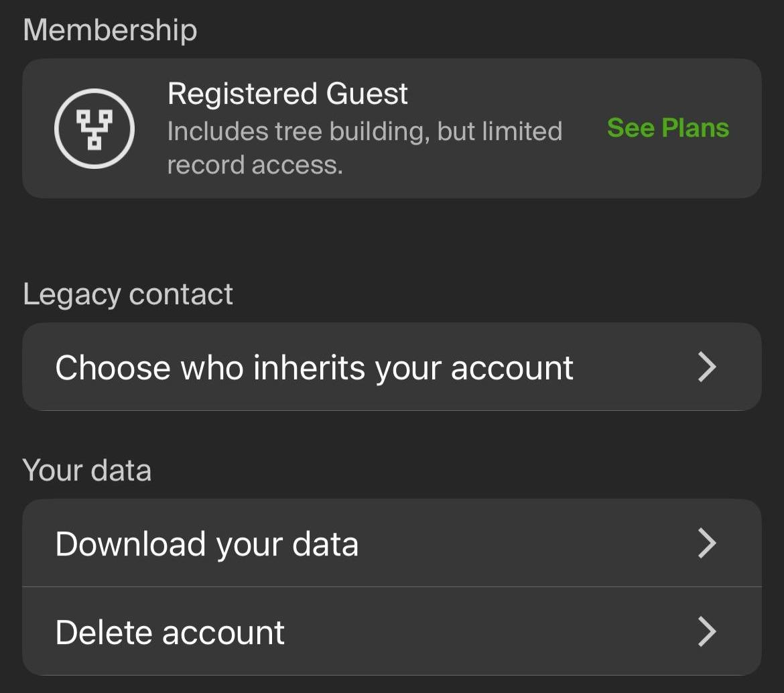
Task: Click "Choose who inherits your account" text
Action: point(314,368)
